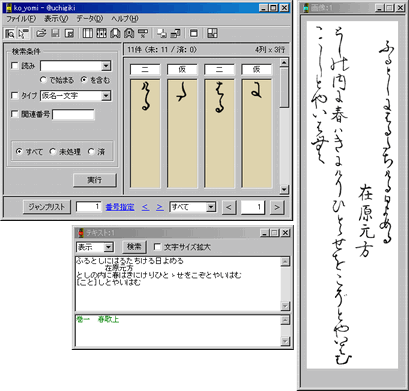Click the toolbar icon with small X mark
409x391 pixels.
click(x=143, y=33)
